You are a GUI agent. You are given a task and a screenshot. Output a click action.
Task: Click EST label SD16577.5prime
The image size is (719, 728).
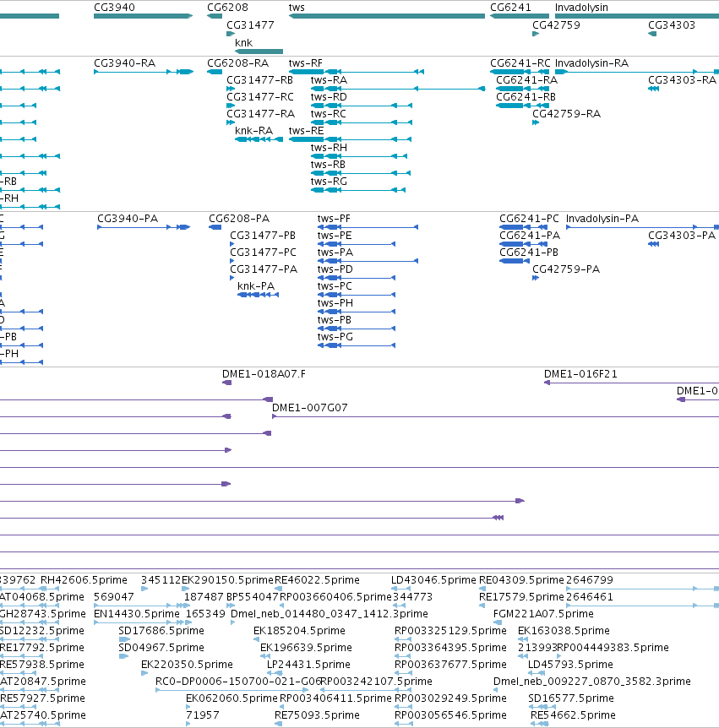[571, 698]
